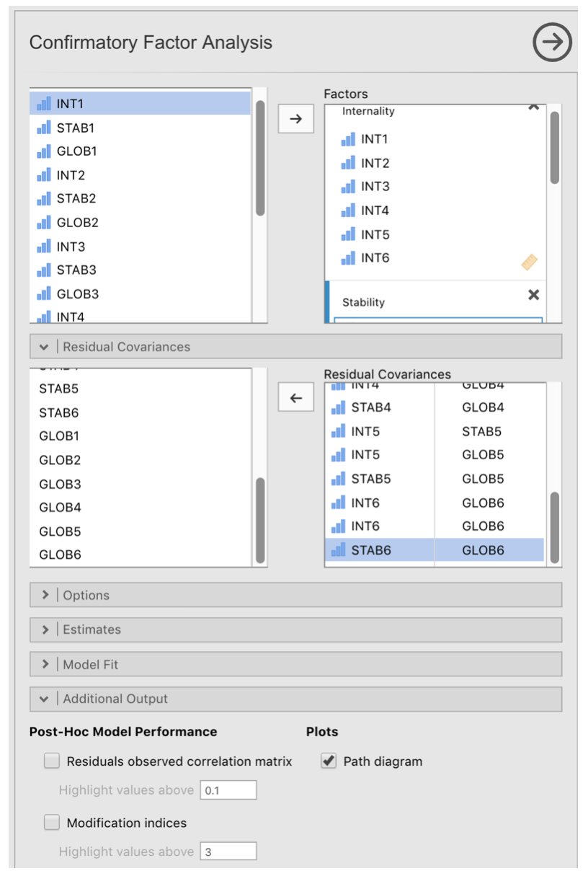
Task: Click the ordinal icon of GLOB1 in the top variable list
Action: pyautogui.click(x=44, y=151)
